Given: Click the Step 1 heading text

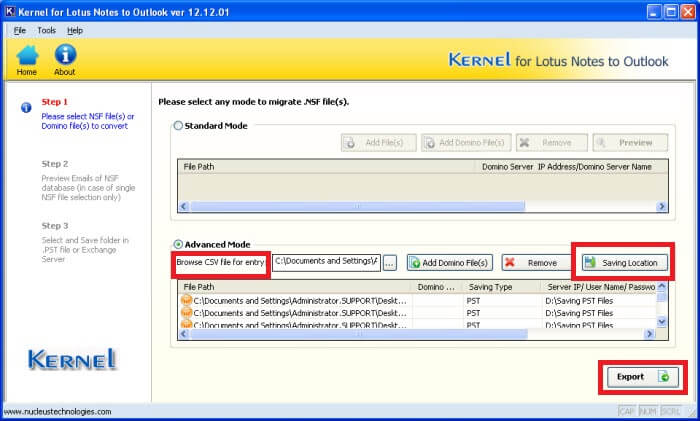Looking at the screenshot, I should pos(54,102).
